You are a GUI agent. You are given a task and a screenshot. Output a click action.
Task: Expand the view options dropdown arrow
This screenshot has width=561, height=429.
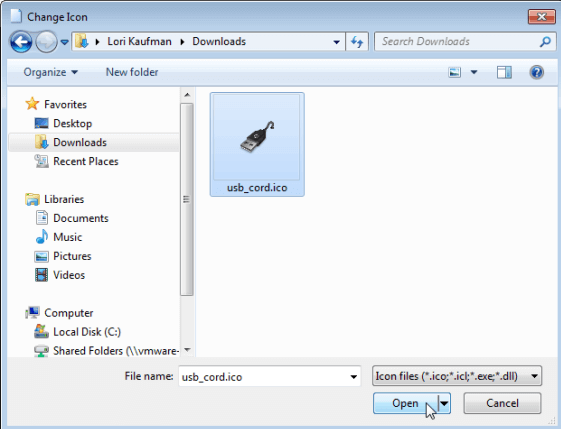[x=474, y=73]
